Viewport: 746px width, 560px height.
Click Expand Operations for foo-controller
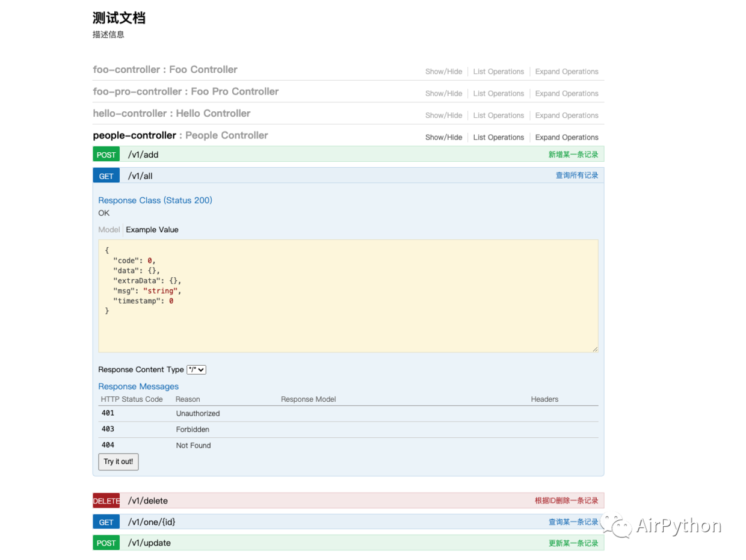click(567, 72)
